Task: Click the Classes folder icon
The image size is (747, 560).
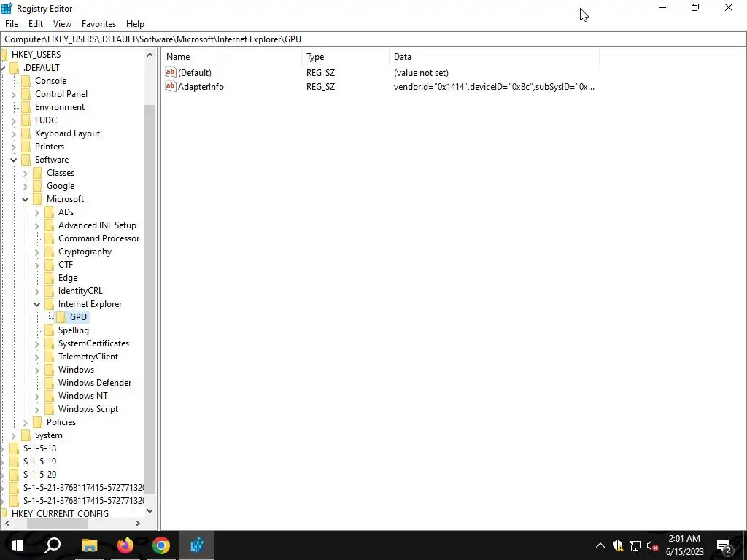Action: coord(38,173)
